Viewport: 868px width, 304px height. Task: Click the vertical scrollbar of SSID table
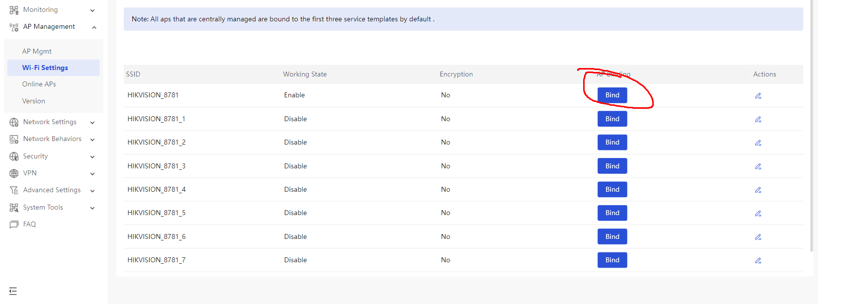click(x=811, y=124)
